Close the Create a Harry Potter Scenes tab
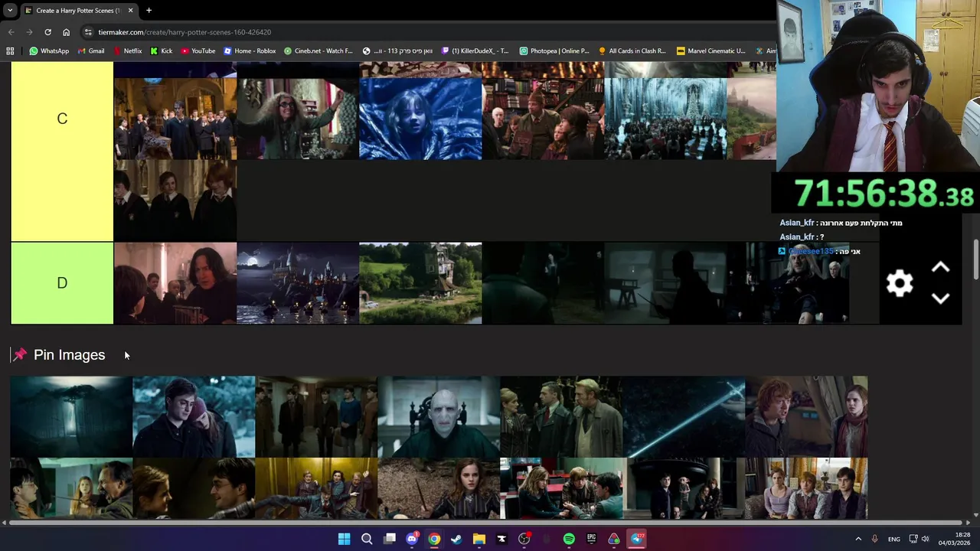The width and height of the screenshot is (980, 551). pos(130,11)
